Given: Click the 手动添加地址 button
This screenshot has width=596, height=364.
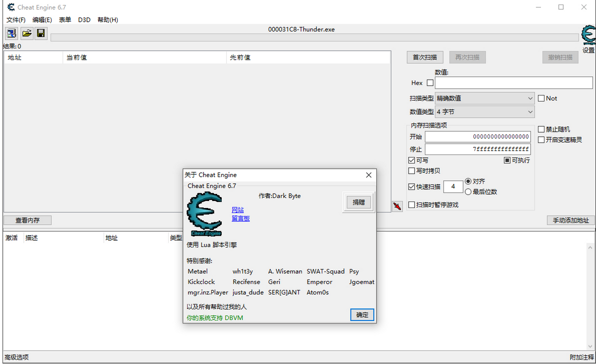Looking at the screenshot, I should tap(571, 221).
